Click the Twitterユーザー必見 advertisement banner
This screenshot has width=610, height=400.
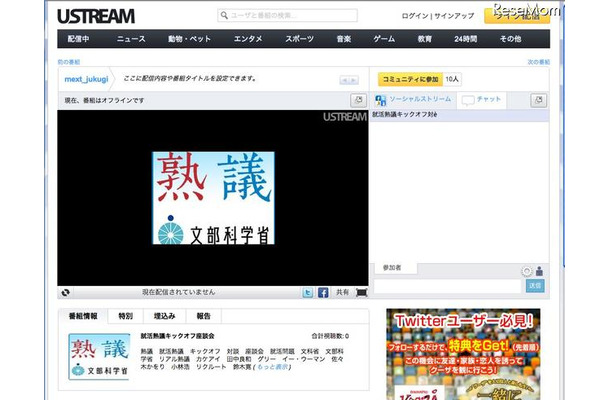click(463, 354)
